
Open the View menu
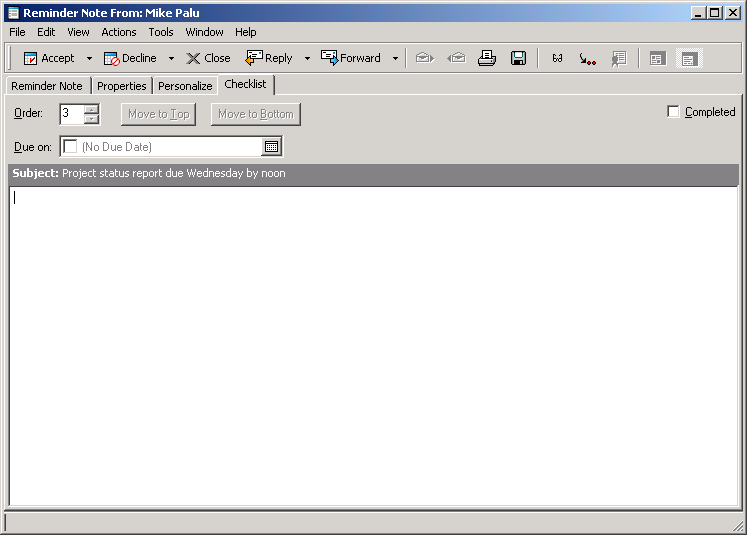pos(78,32)
